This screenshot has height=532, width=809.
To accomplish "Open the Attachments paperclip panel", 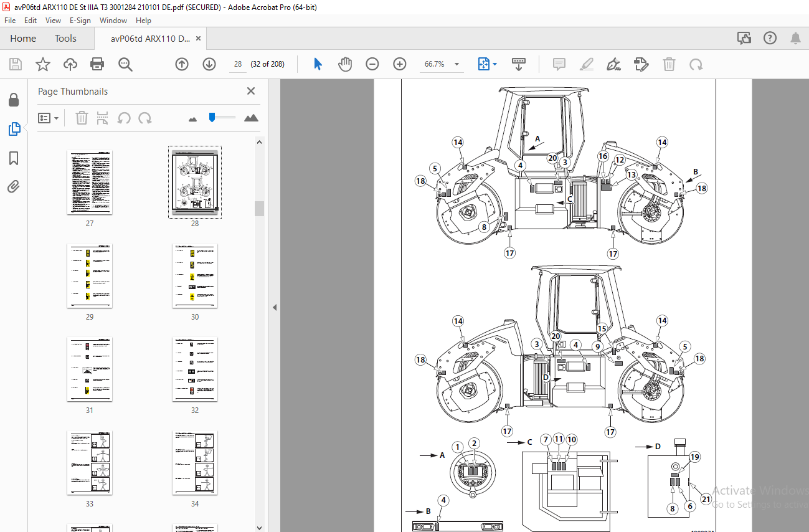I will (x=14, y=186).
